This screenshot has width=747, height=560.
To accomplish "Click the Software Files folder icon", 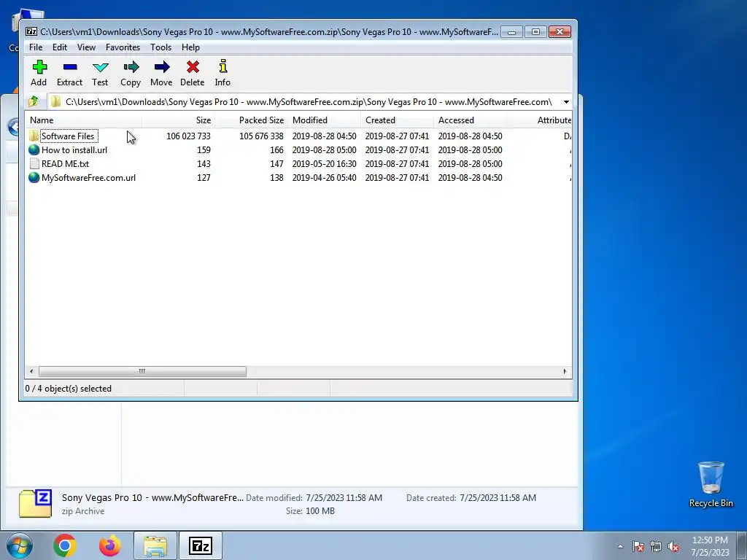I will click(34, 136).
